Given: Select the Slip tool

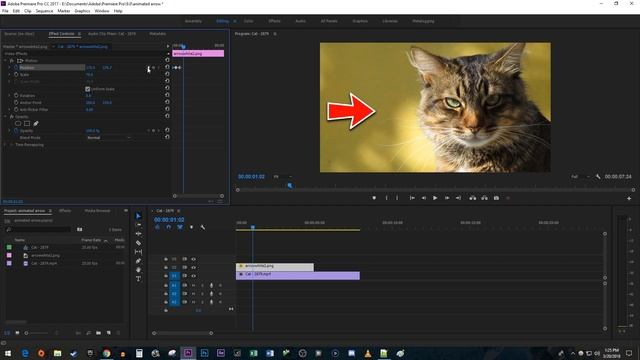Looking at the screenshot, I should (138, 252).
